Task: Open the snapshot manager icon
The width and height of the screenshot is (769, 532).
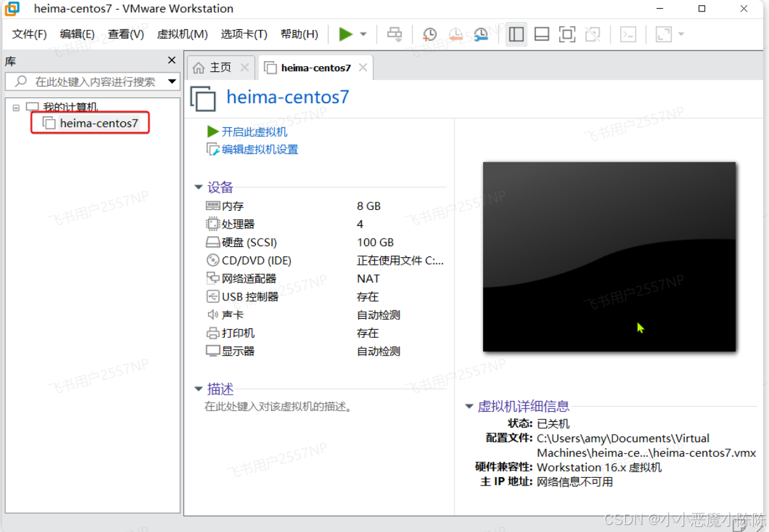Action: pyautogui.click(x=481, y=34)
